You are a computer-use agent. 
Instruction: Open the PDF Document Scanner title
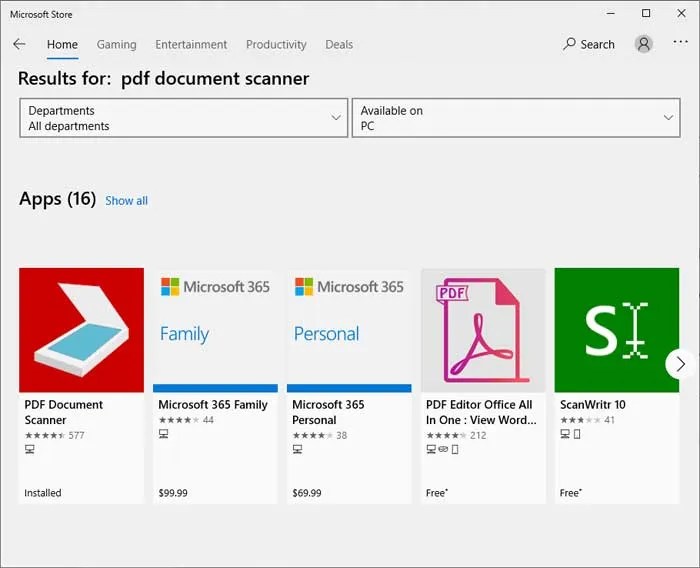click(x=63, y=412)
